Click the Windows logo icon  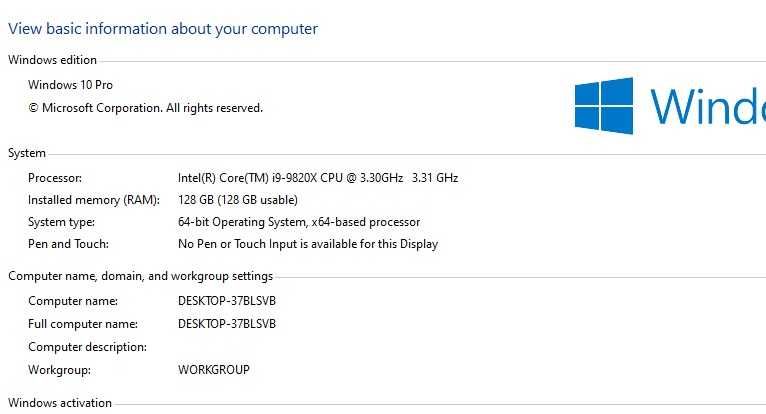[604, 106]
